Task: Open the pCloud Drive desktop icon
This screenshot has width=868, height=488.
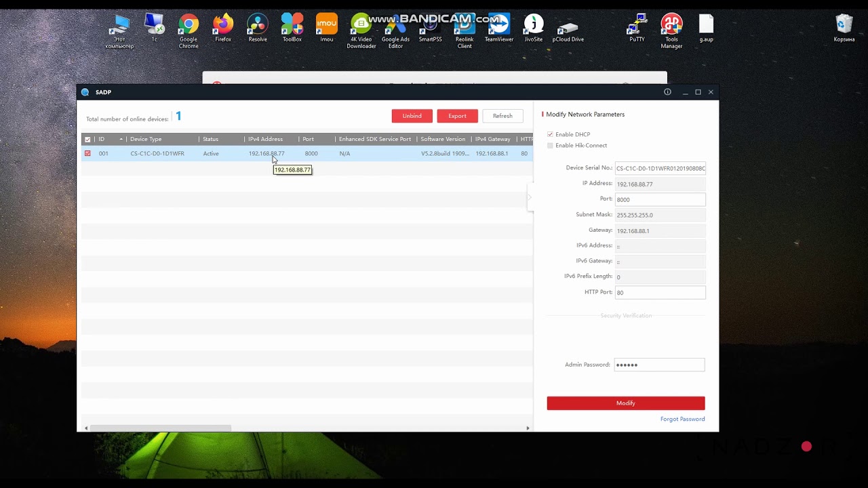Action: 568,28
